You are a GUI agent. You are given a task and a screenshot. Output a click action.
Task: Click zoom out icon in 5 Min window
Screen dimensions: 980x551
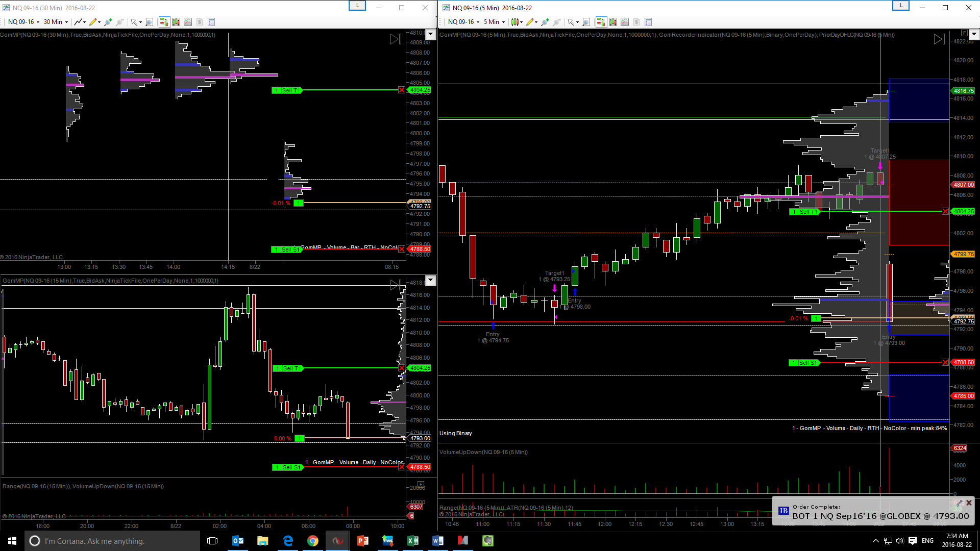pyautogui.click(x=557, y=22)
